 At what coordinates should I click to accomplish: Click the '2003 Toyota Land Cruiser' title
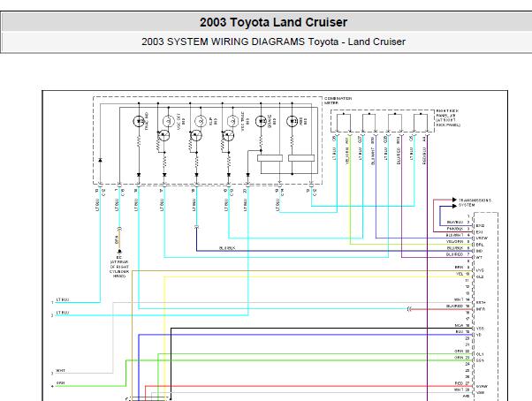[x=273, y=22]
